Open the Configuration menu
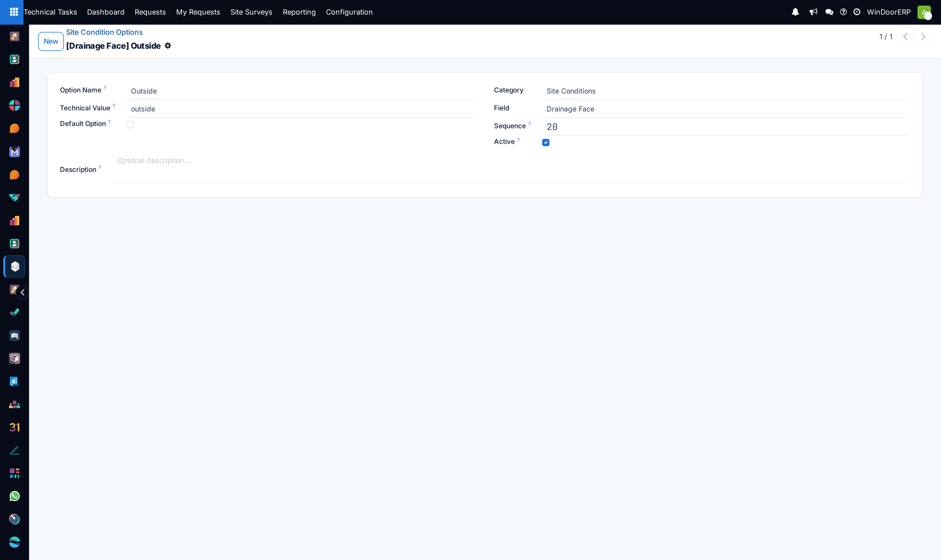 pyautogui.click(x=349, y=12)
